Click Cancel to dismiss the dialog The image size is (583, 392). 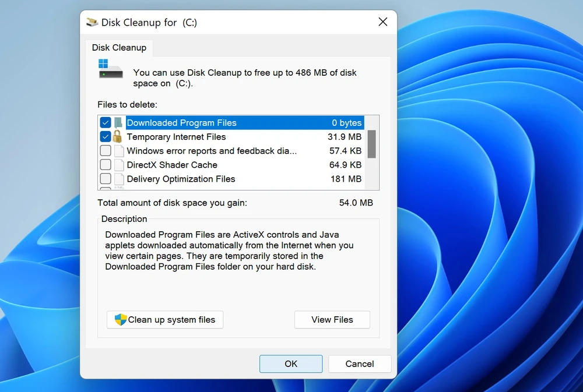[359, 364]
